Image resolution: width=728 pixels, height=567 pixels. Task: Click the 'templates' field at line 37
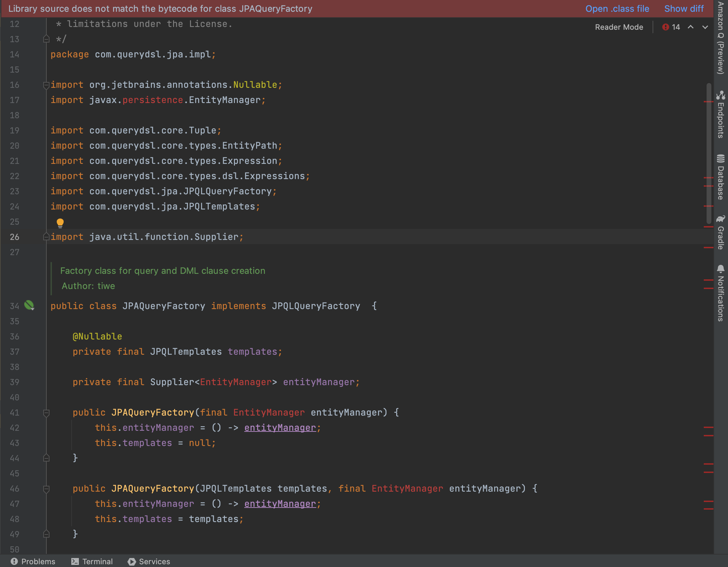[x=252, y=352]
